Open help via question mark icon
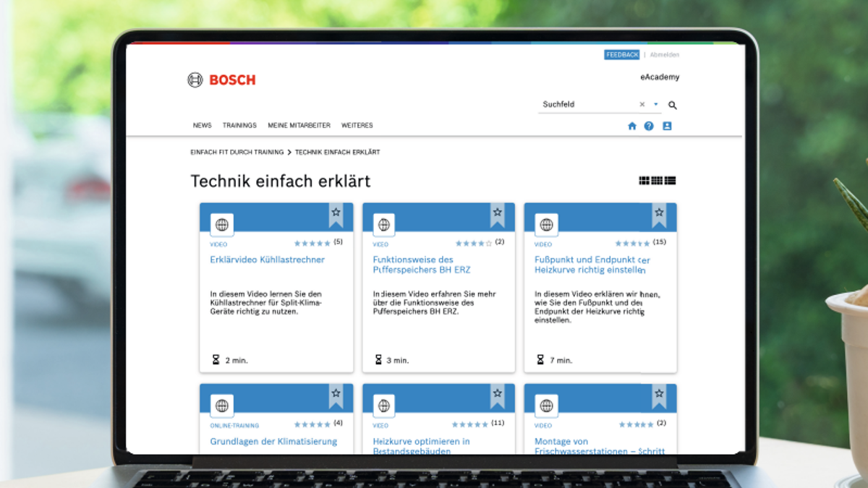 649,126
